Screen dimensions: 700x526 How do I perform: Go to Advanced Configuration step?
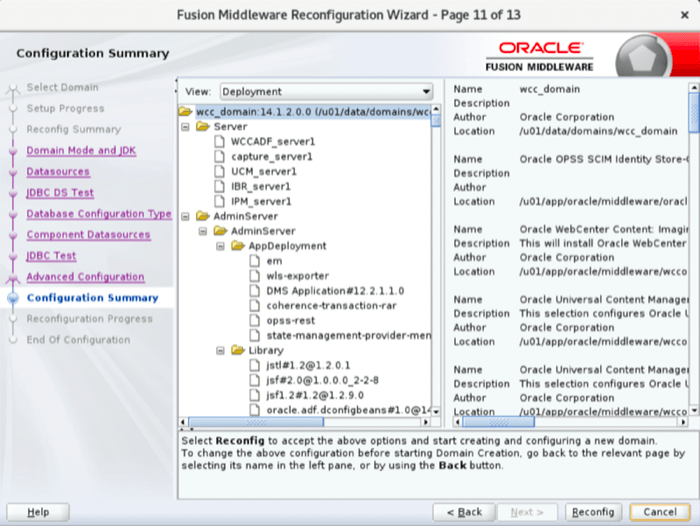click(x=85, y=277)
